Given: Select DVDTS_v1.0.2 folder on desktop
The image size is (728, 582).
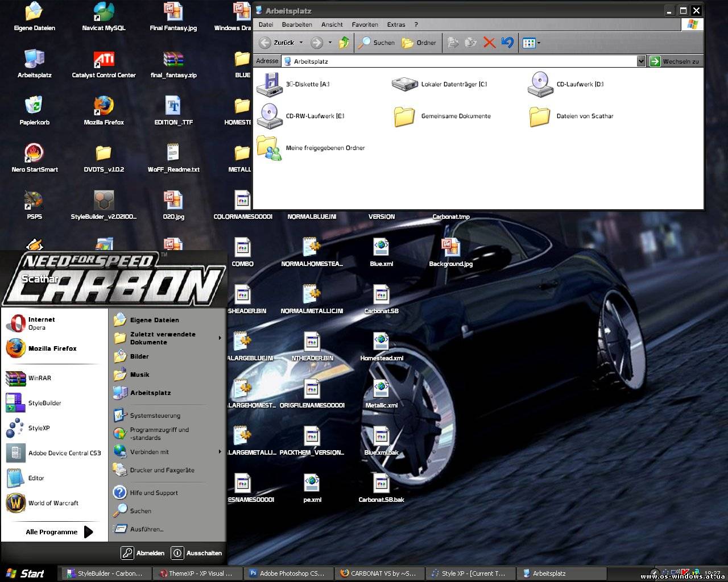Looking at the screenshot, I should [104, 158].
